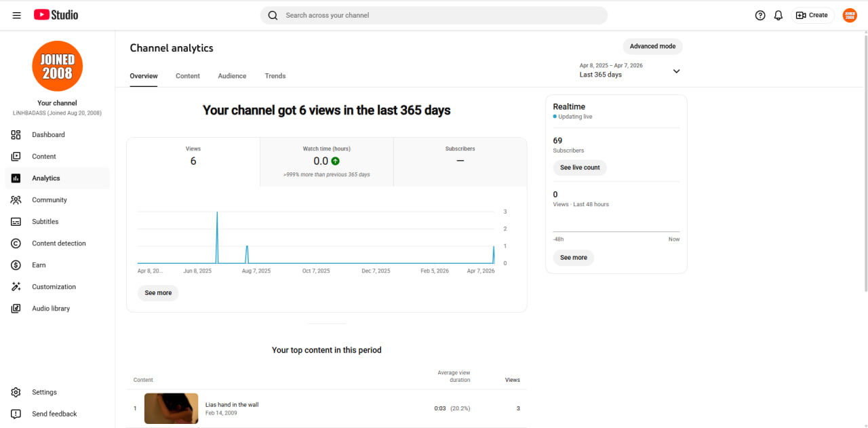The height and width of the screenshot is (428, 868).
Task: Open Content detection in sidebar
Action: point(57,244)
